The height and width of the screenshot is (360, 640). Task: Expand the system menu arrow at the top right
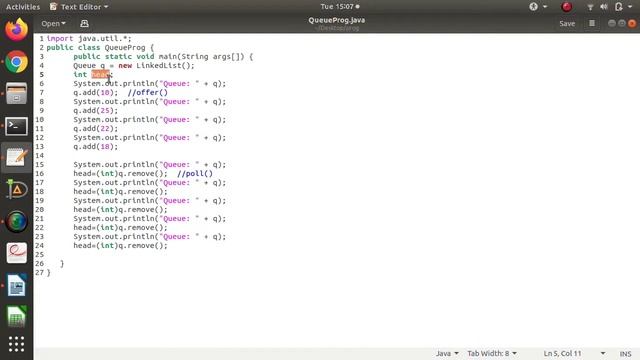pyautogui.click(x=630, y=7)
